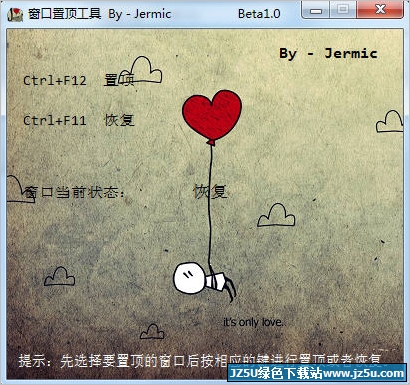Click the Beta1.0 version text
Viewport: 410px width, 385px height.
click(x=259, y=14)
